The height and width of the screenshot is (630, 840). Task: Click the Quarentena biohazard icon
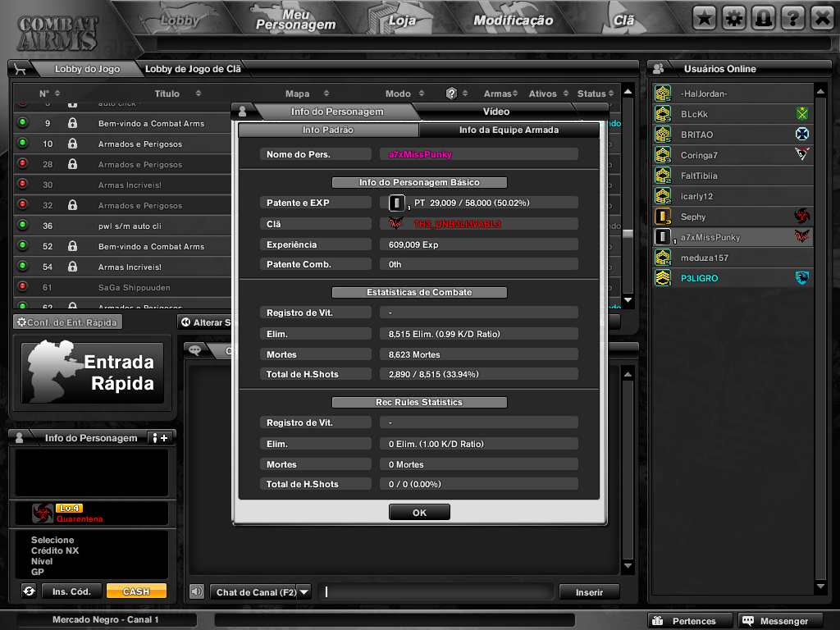(x=43, y=514)
